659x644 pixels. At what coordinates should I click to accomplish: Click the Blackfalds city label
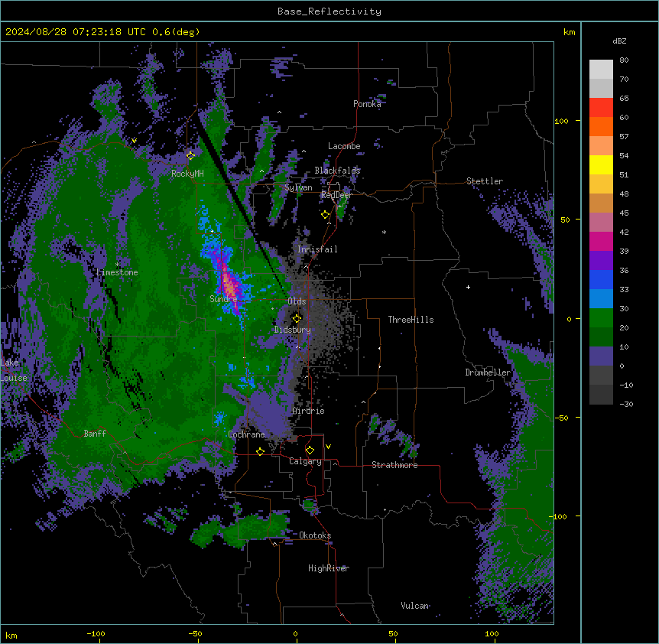337,171
